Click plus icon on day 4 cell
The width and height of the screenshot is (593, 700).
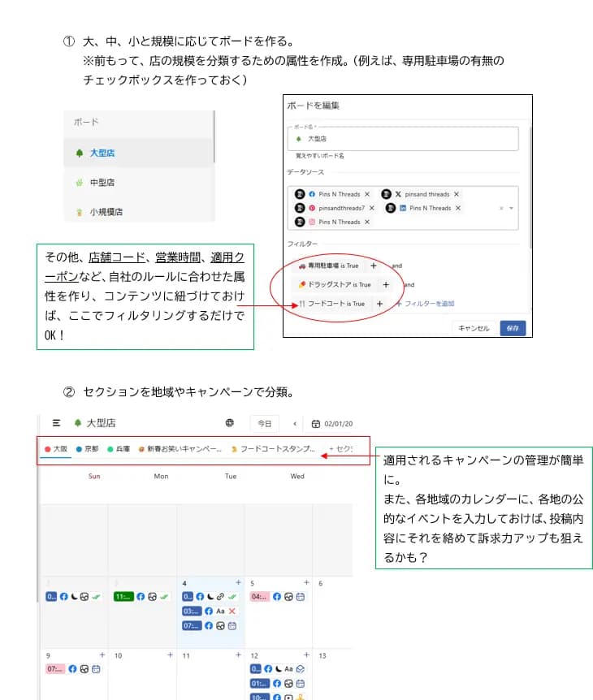(x=238, y=582)
